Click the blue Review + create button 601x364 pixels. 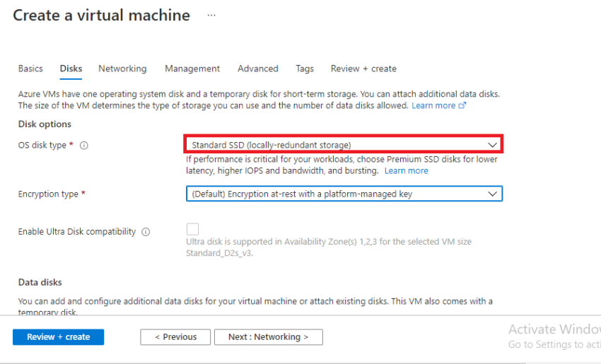[58, 337]
